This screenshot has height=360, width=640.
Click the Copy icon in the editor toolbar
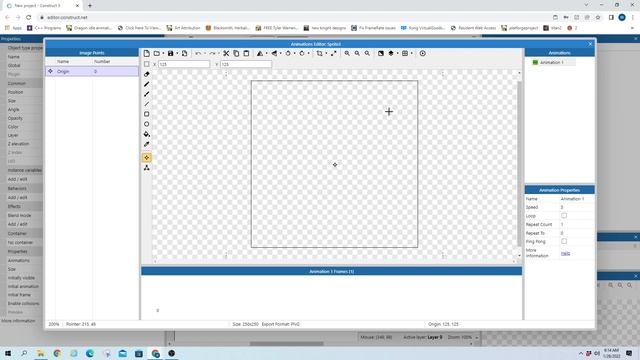point(236,53)
